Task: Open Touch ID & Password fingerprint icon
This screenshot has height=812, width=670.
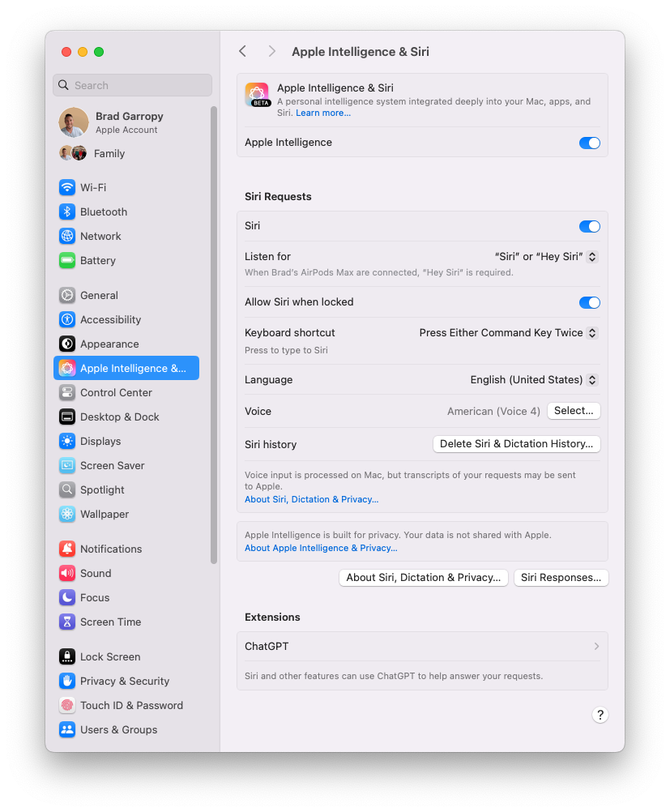Action: coord(66,705)
